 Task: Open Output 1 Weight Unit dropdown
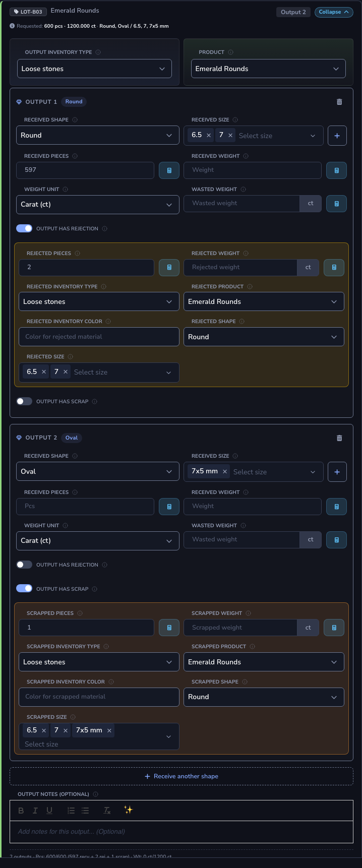98,205
